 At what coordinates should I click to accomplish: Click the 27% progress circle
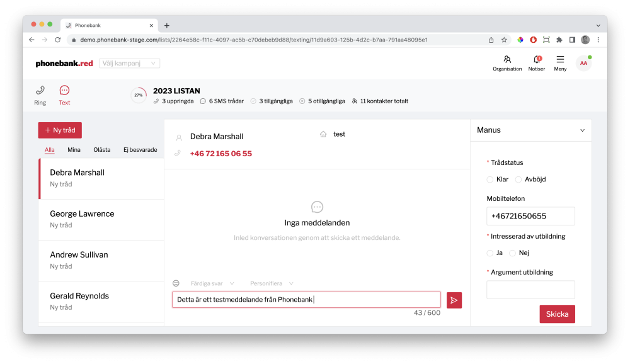(x=139, y=95)
